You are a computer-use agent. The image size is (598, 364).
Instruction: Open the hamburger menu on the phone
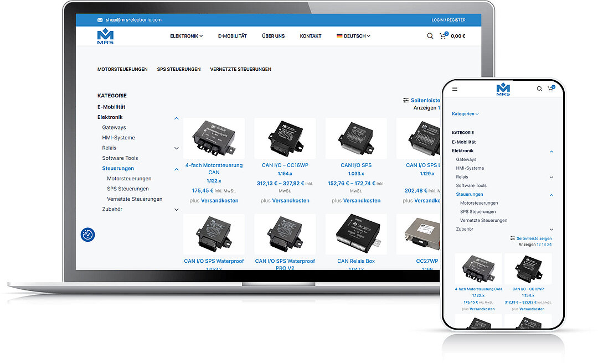(x=455, y=89)
